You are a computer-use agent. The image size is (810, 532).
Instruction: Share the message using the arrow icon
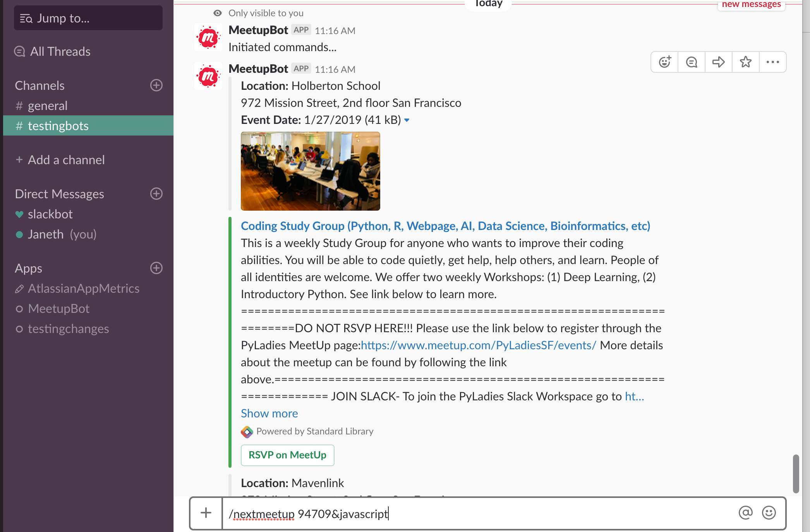(x=719, y=62)
